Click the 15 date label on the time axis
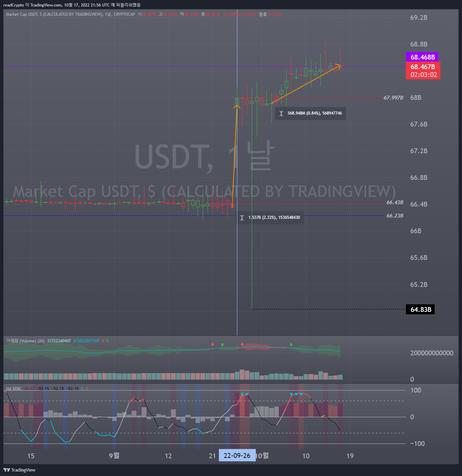Viewport: 462px width, 476px height. (31, 456)
